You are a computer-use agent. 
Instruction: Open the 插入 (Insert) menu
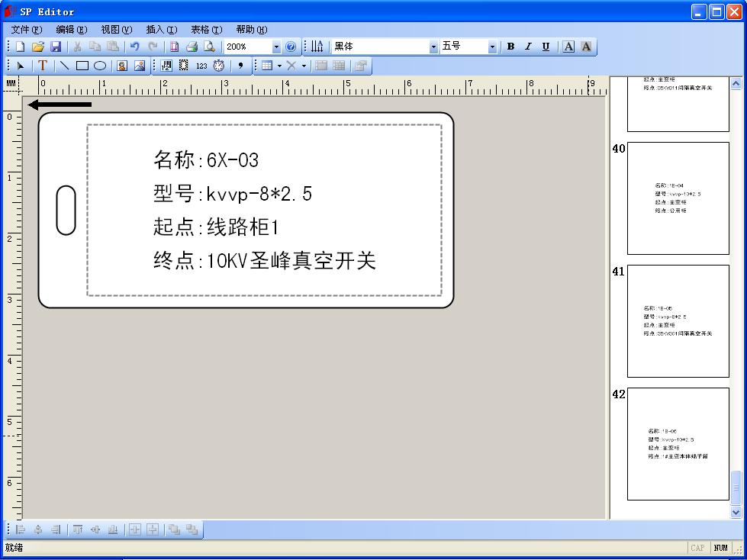(161, 29)
